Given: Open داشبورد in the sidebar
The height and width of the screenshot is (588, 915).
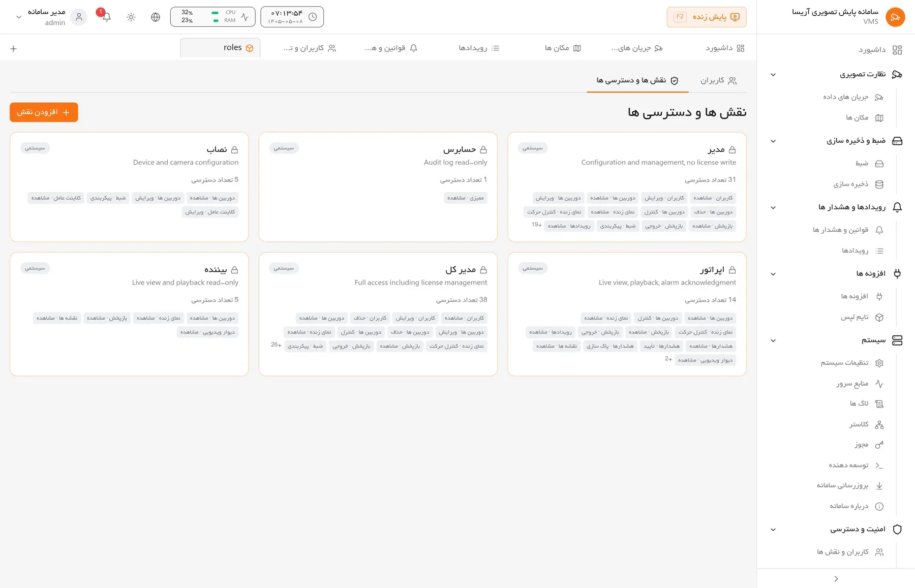Looking at the screenshot, I should pos(880,49).
